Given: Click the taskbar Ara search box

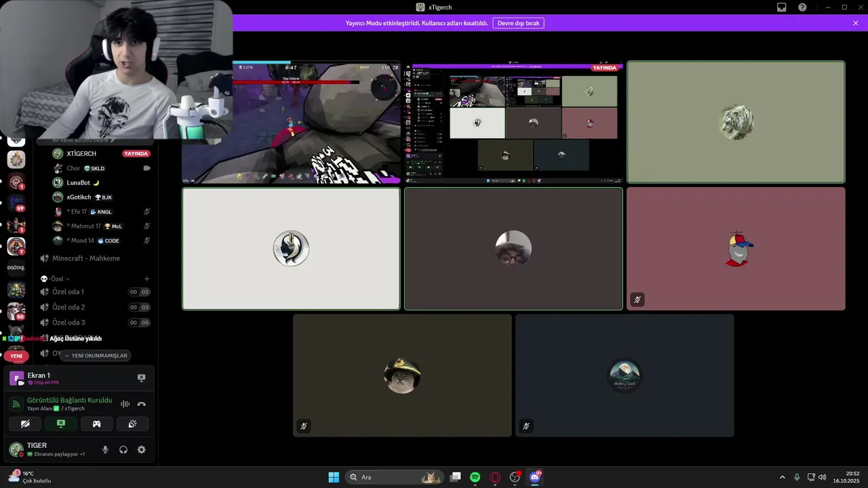Looking at the screenshot, I should [x=395, y=477].
